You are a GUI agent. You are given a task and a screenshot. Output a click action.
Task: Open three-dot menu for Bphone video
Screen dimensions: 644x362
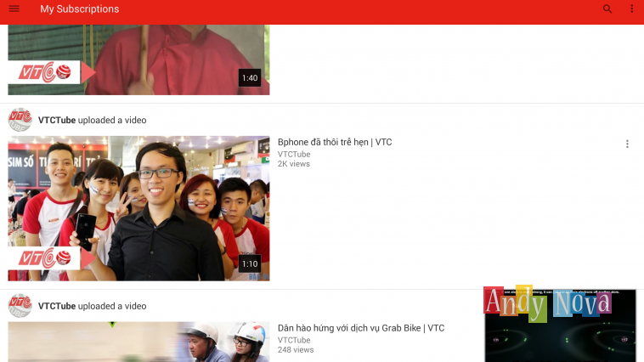(627, 144)
